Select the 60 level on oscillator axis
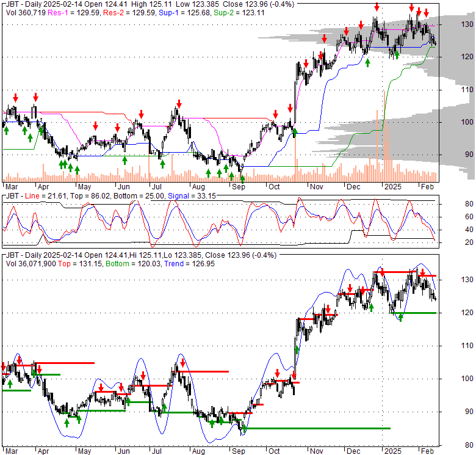The image size is (476, 455). click(469, 217)
